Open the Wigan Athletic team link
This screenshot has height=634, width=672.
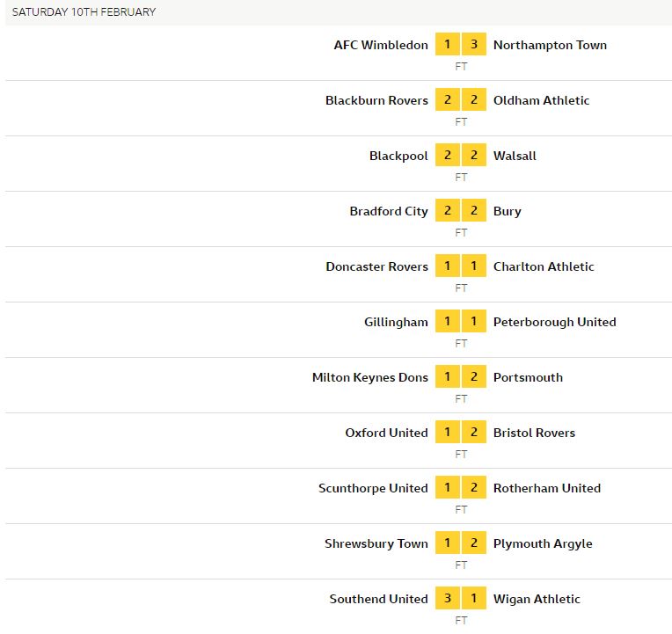[x=537, y=599]
